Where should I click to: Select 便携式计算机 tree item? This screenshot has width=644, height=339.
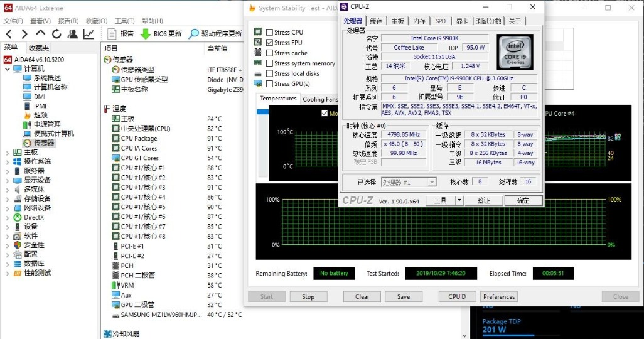tap(53, 134)
